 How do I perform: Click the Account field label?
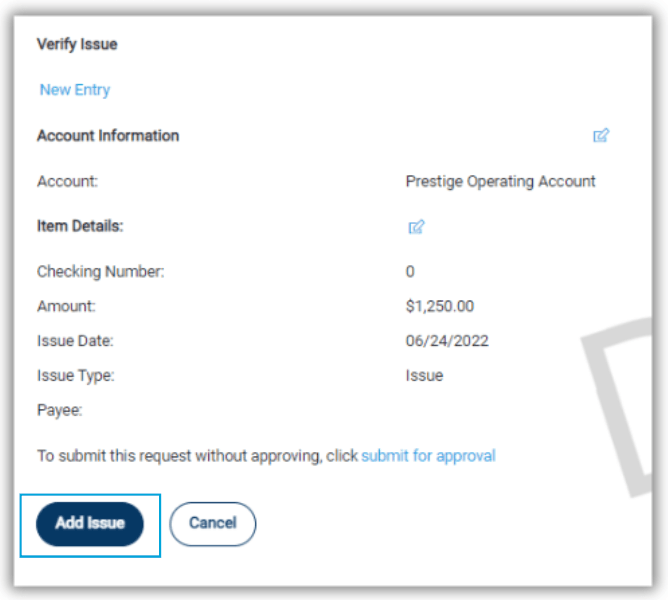pos(67,182)
